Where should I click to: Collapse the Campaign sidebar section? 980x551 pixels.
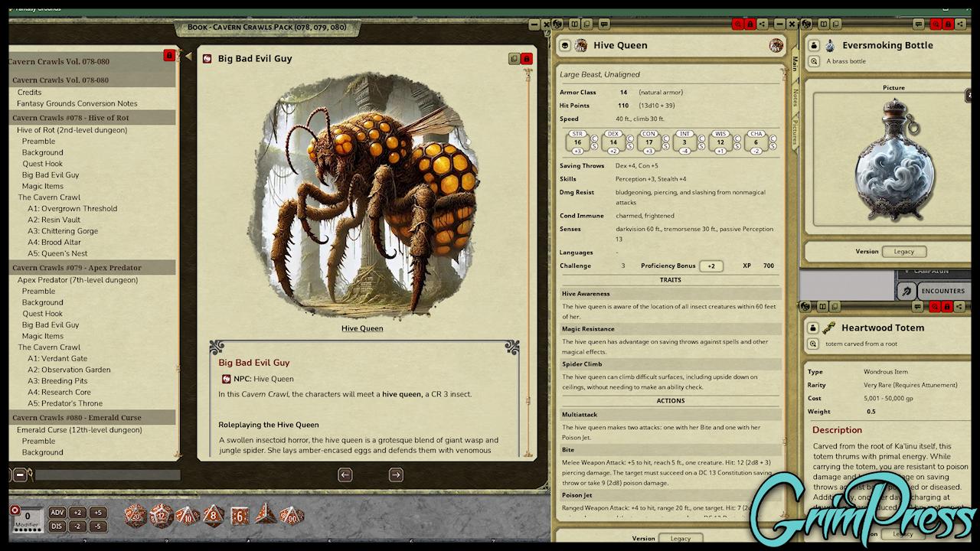pyautogui.click(x=933, y=271)
